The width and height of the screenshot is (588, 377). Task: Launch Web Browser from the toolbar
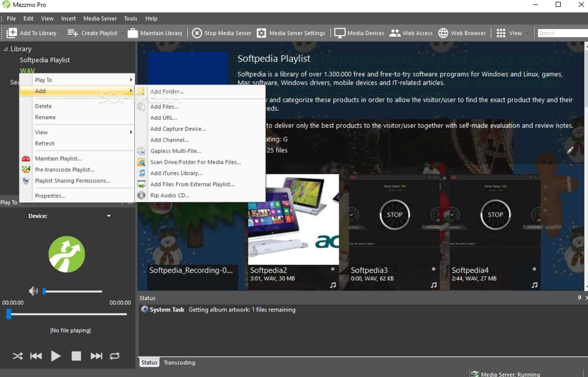(462, 33)
